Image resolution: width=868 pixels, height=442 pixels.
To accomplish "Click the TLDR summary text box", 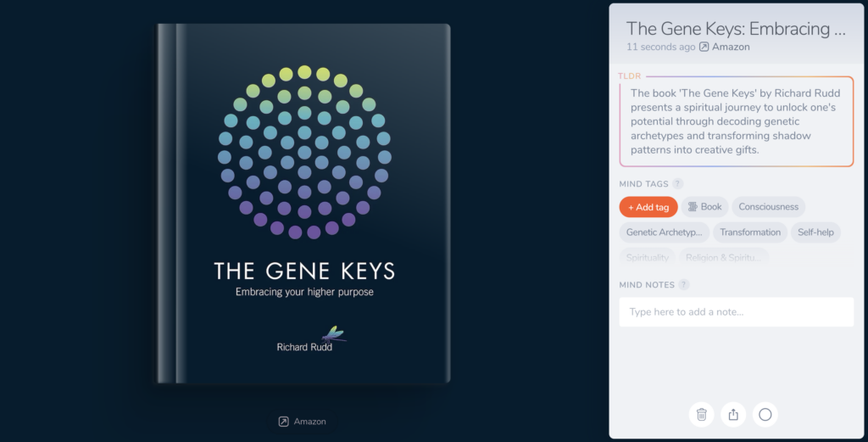I will point(736,121).
